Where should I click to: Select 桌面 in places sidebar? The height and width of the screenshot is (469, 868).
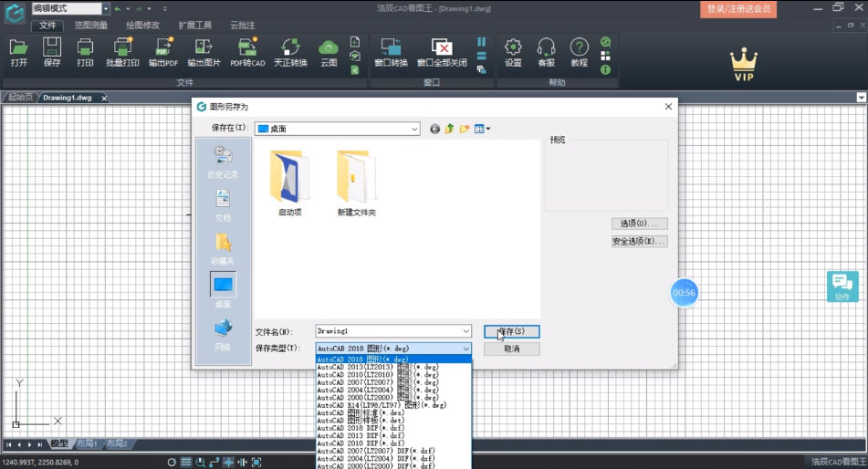pyautogui.click(x=223, y=291)
